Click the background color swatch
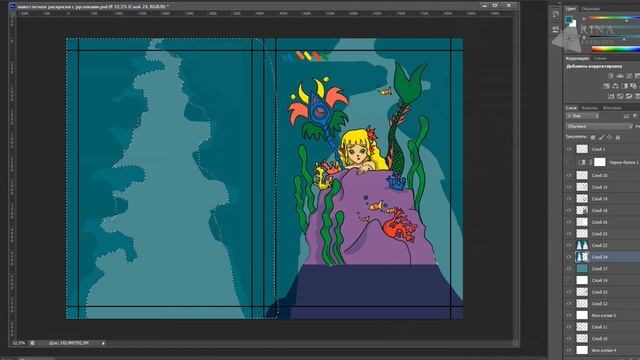The height and width of the screenshot is (360, 640). 573,24
